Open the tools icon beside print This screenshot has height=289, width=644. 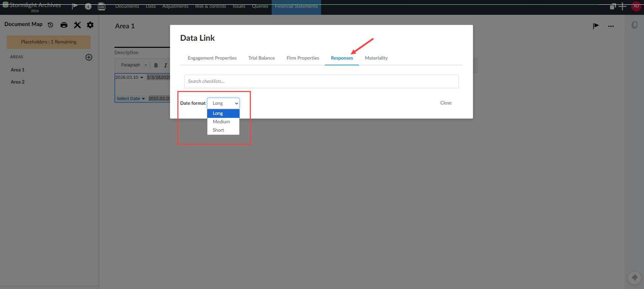point(77,25)
